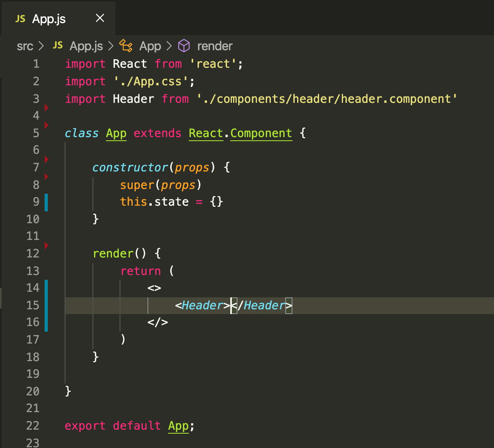
Task: Click the render method cube icon in breadcrumbs
Action: point(184,45)
